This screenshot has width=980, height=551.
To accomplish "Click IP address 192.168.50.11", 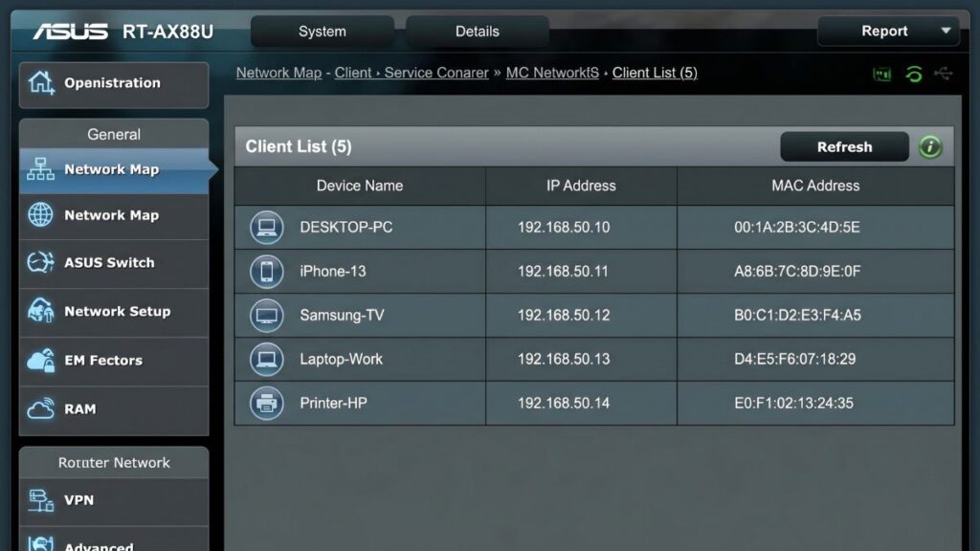I will (563, 271).
